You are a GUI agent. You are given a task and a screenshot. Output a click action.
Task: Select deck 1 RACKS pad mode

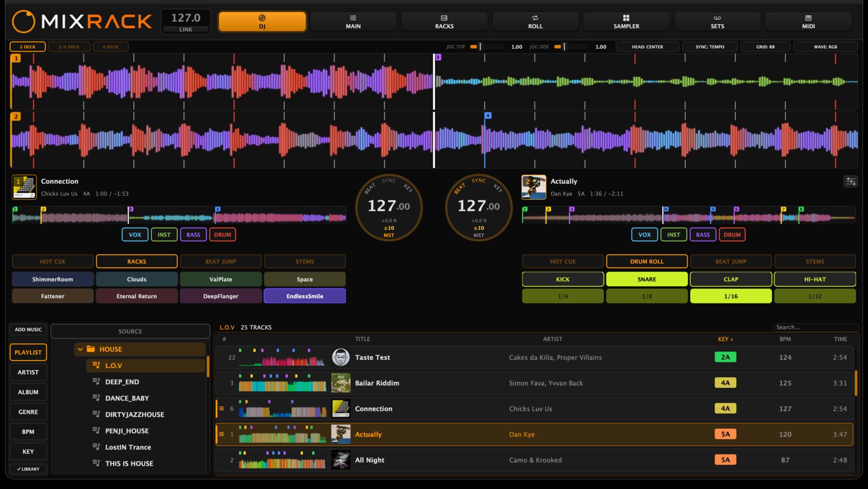click(137, 261)
